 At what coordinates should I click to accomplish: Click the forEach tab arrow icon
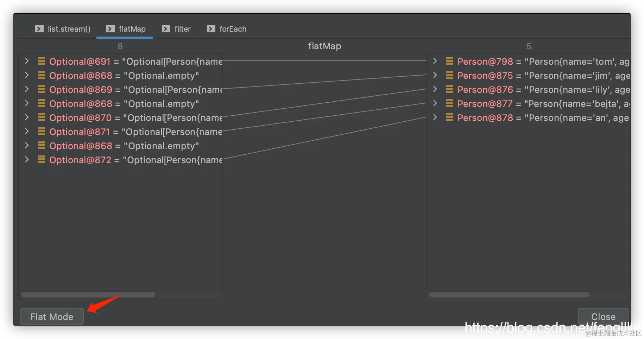coord(211,29)
